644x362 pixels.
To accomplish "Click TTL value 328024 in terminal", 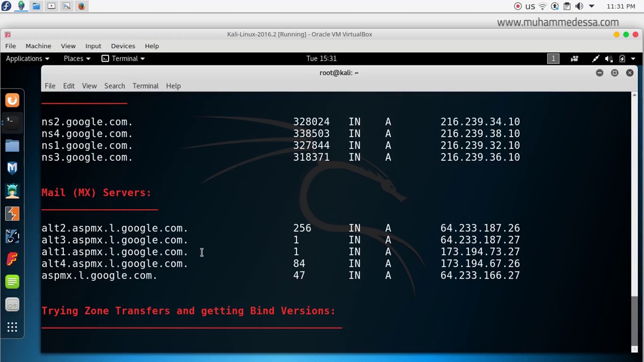I will click(311, 122).
